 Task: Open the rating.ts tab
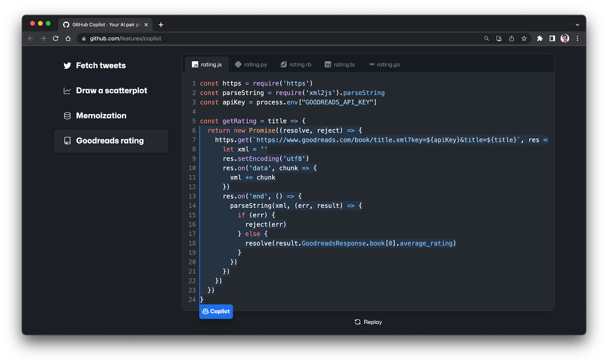pos(340,65)
